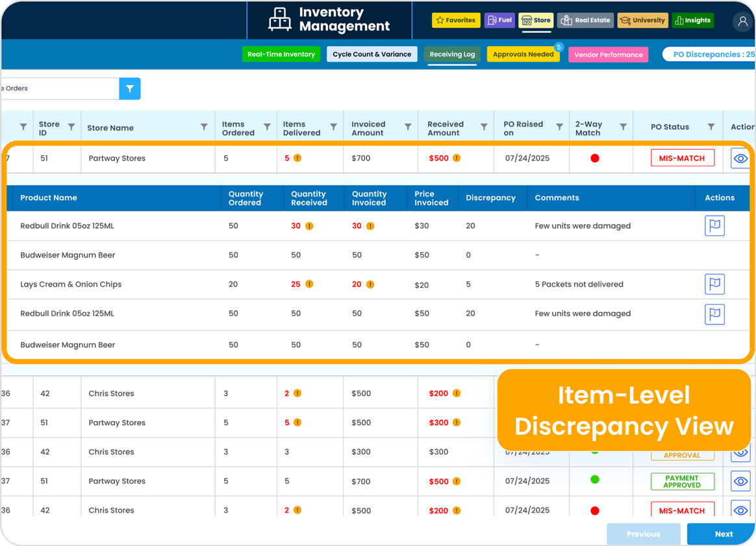This screenshot has height=546, width=756.
Task: Open the Items Ordered column filter
Action: point(266,126)
